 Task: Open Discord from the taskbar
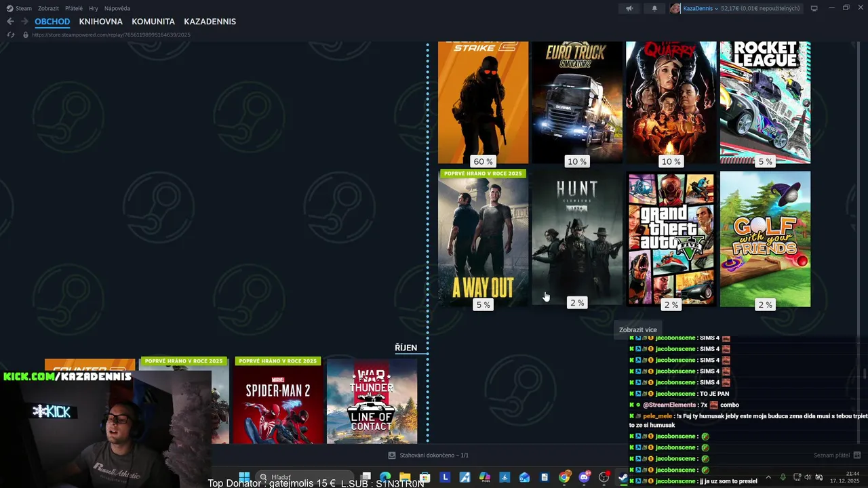coord(584,477)
